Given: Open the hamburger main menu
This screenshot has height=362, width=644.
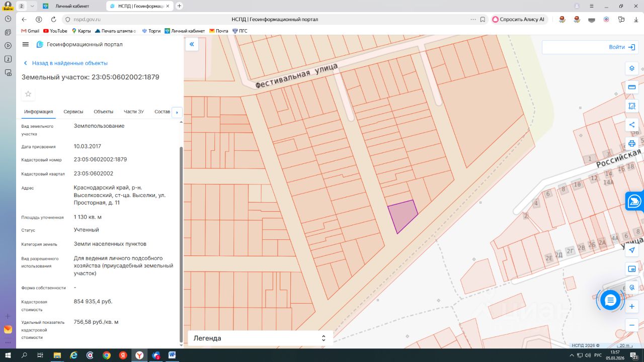Looking at the screenshot, I should pyautogui.click(x=26, y=44).
